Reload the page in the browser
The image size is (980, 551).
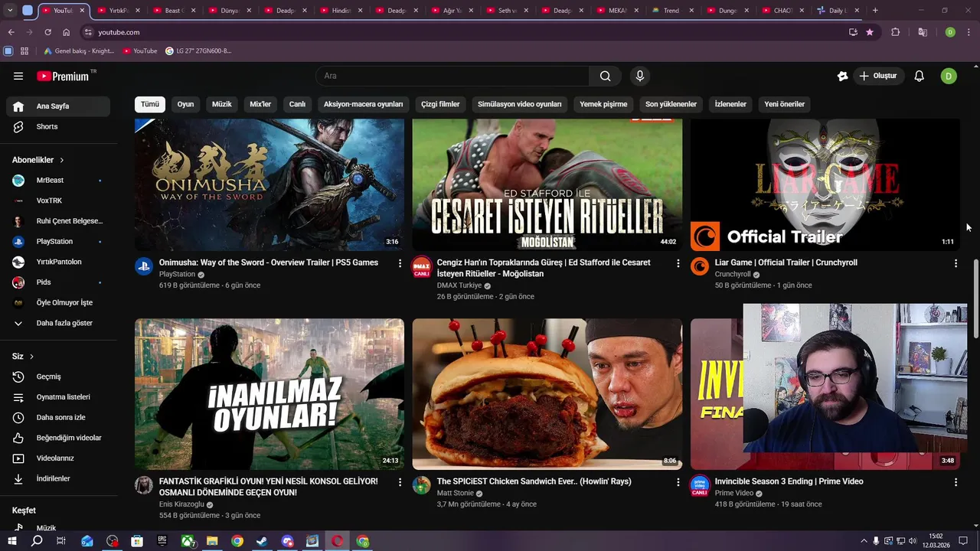coord(47,32)
